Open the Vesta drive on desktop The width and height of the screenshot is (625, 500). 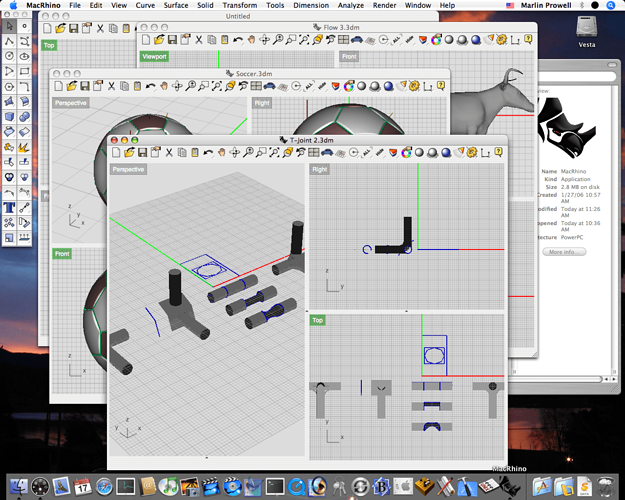586,31
